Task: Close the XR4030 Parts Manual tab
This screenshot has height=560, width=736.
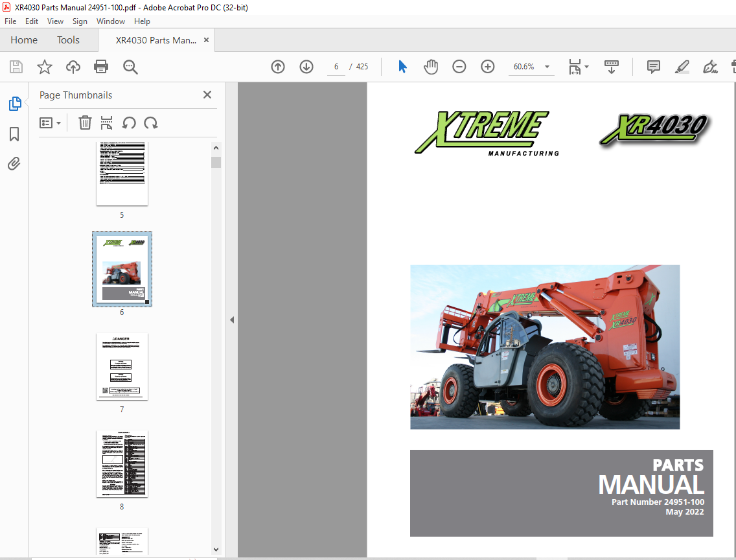Action: coord(206,40)
